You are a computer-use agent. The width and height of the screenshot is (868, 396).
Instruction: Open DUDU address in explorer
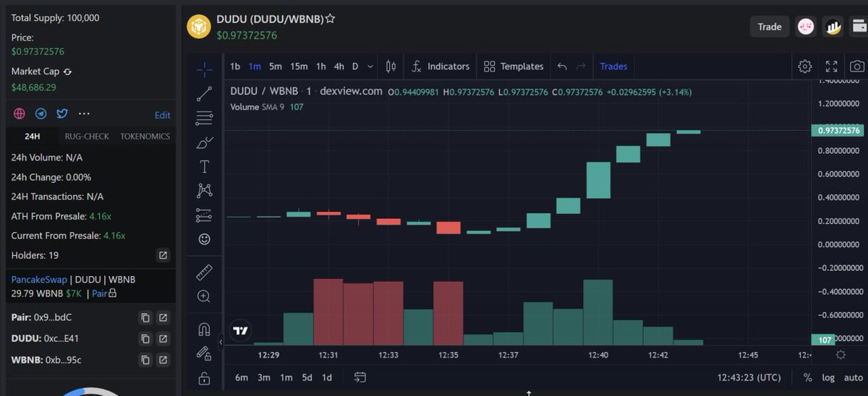pyautogui.click(x=163, y=338)
